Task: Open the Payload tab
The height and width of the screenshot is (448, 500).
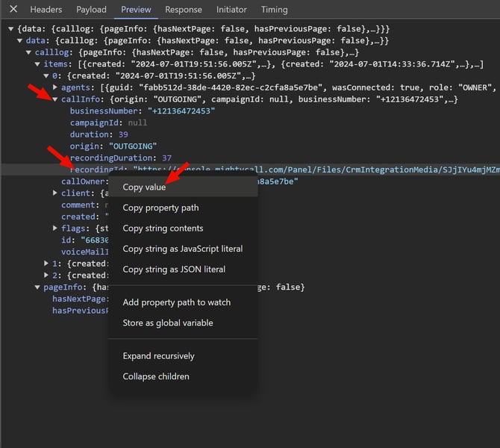Action: click(91, 10)
